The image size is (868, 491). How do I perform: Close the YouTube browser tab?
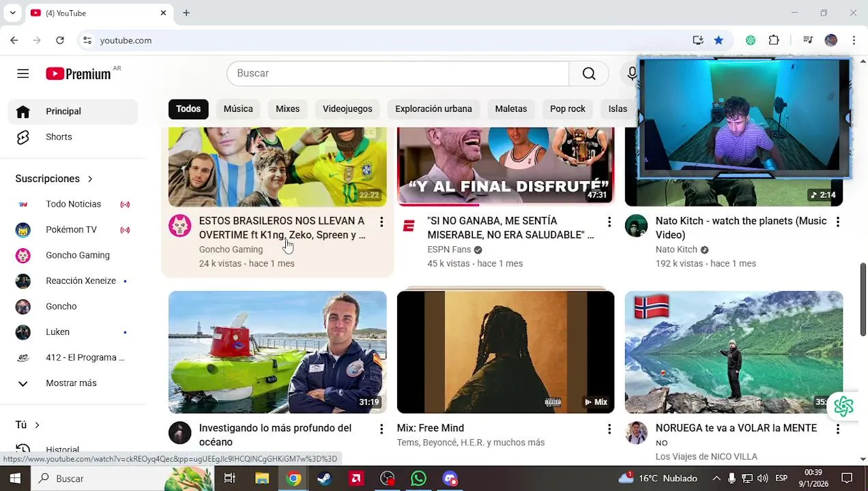coord(163,13)
